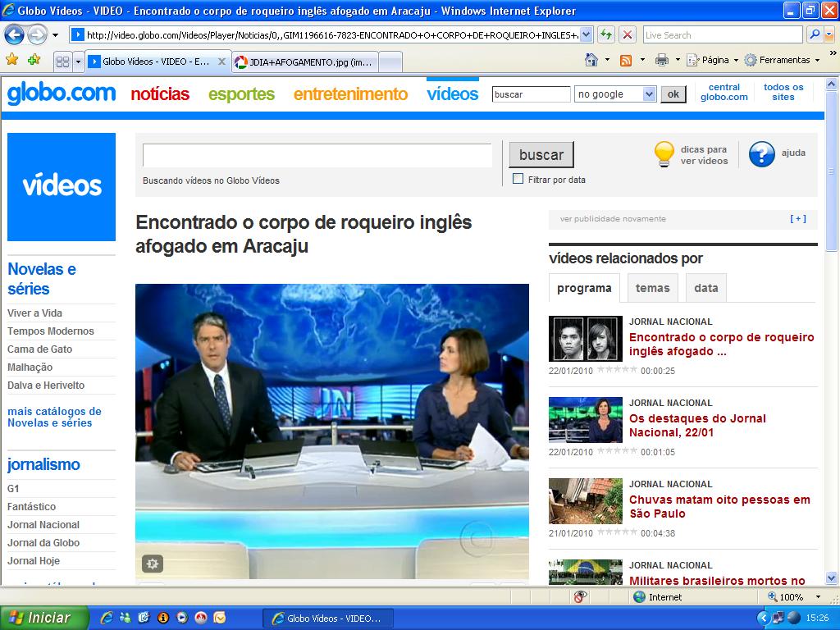Screen dimensions: 840x630
Task: Open Viver a Vida in sidebar
Action: point(34,313)
